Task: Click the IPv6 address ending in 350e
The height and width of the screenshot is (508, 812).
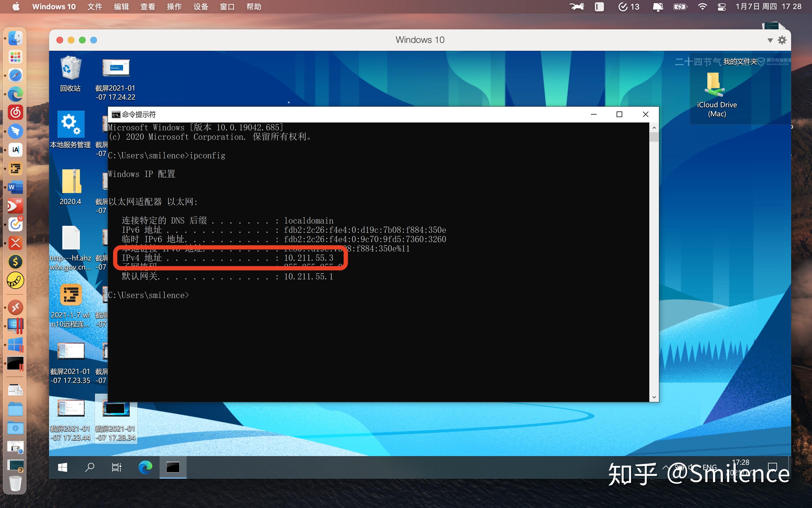Action: tap(365, 230)
